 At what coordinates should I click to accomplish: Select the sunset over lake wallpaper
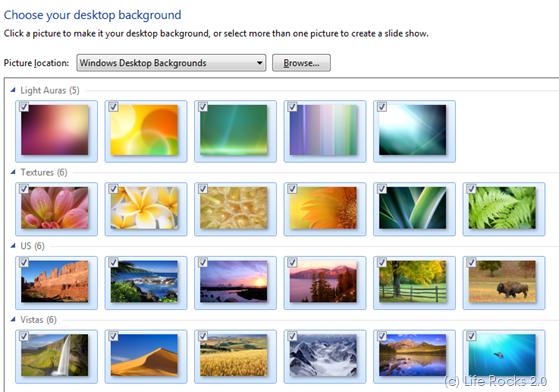pyautogui.click(x=234, y=282)
